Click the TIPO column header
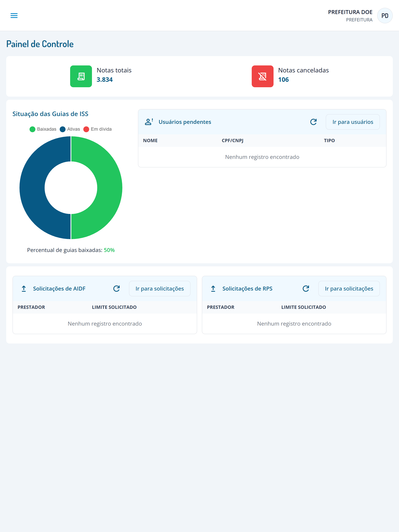The height and width of the screenshot is (532, 399). (329, 140)
